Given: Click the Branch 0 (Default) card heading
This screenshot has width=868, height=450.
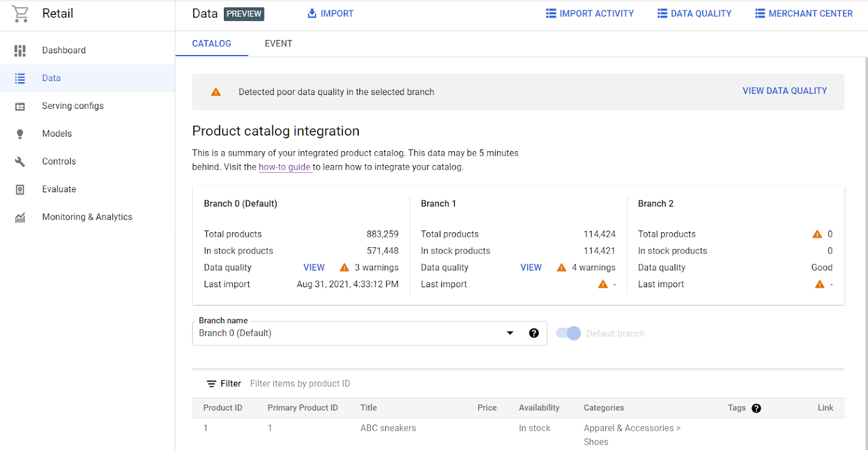Looking at the screenshot, I should [241, 204].
